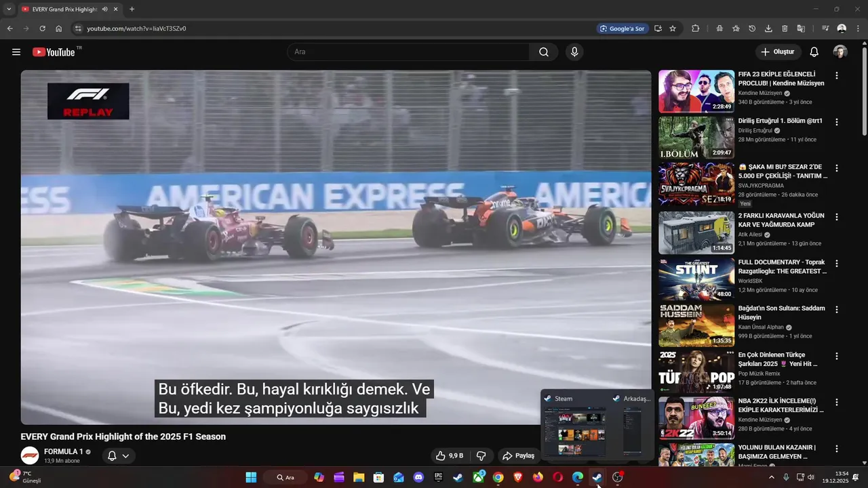The image size is (868, 488).
Task: Click the Windows taskbar search box
Action: coord(285,477)
